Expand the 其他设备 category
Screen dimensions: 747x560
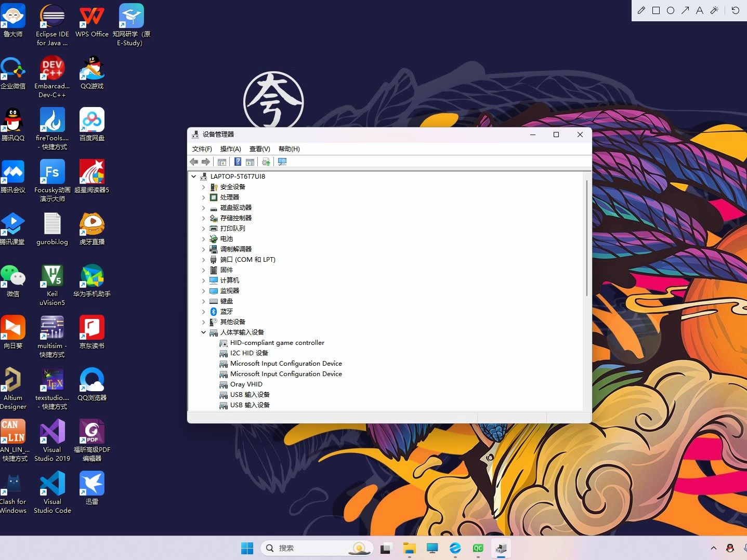click(203, 322)
